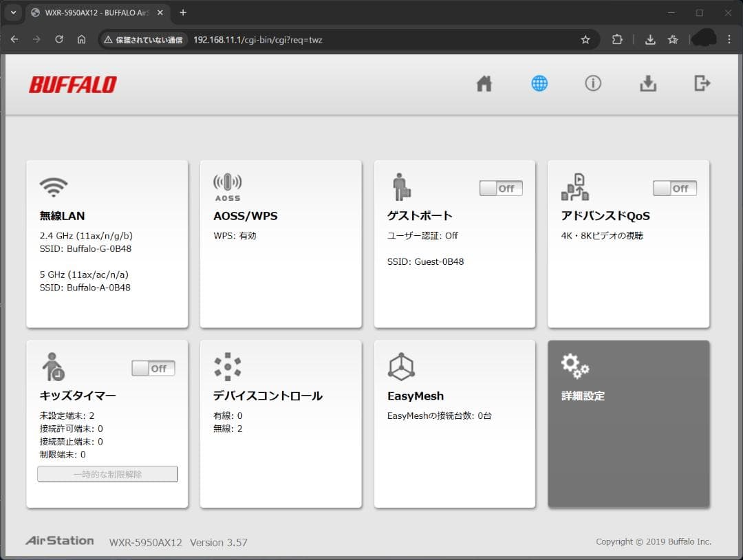Click the information icon in the header

[593, 83]
